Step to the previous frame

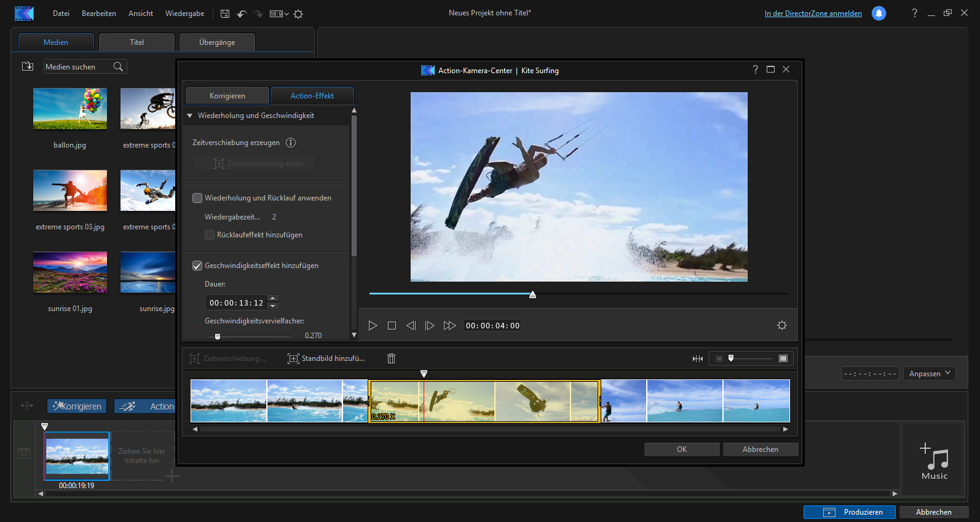411,326
